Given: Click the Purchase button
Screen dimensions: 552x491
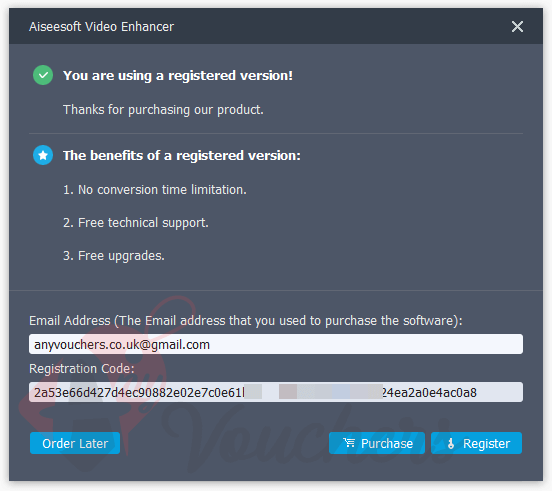Looking at the screenshot, I should [x=377, y=443].
